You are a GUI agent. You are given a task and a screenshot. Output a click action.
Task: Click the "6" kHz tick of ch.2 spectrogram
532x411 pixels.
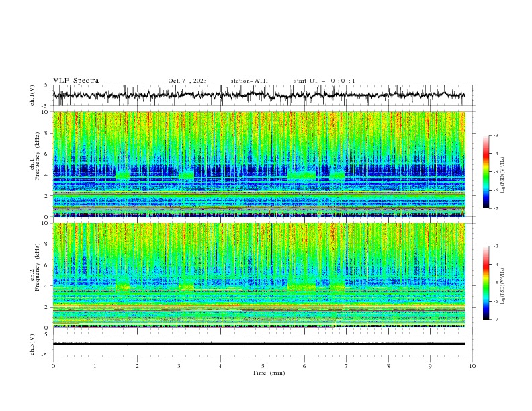coord(48,265)
